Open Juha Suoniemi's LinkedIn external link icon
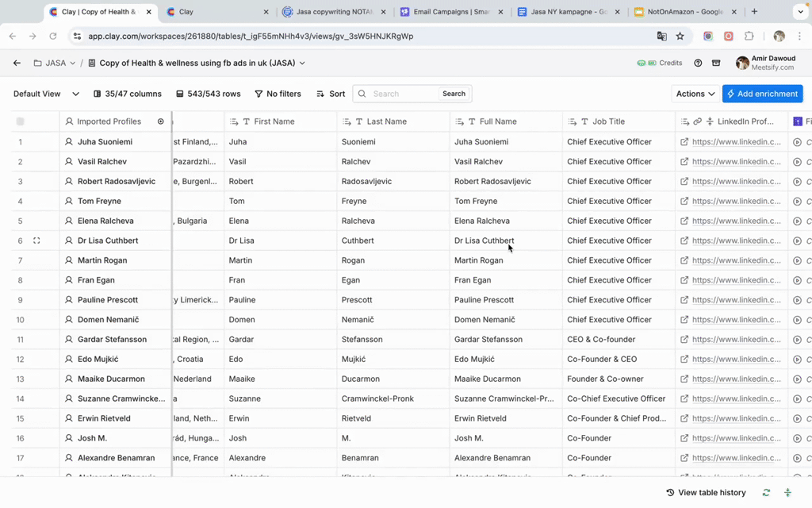This screenshot has height=508, width=812. [684, 142]
